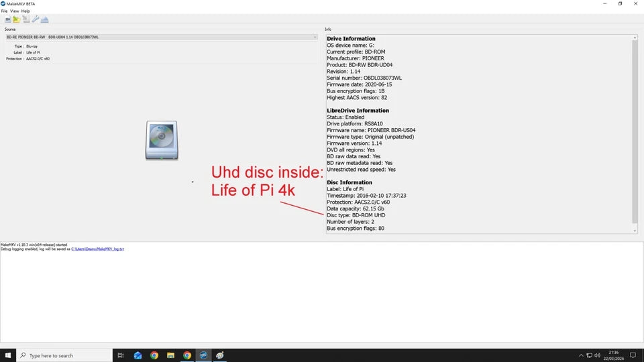Open Preferences via the wrench icon
The image size is (644, 362).
pos(36,19)
